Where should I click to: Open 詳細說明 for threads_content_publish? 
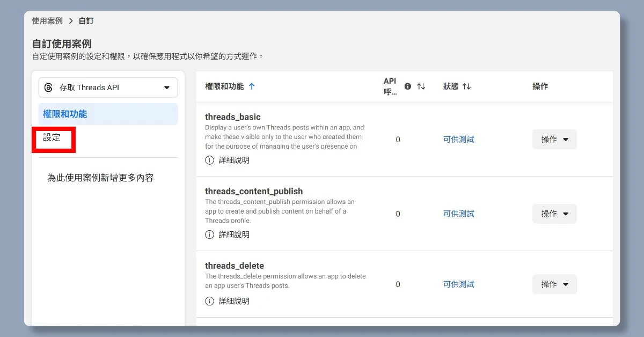[x=234, y=235]
